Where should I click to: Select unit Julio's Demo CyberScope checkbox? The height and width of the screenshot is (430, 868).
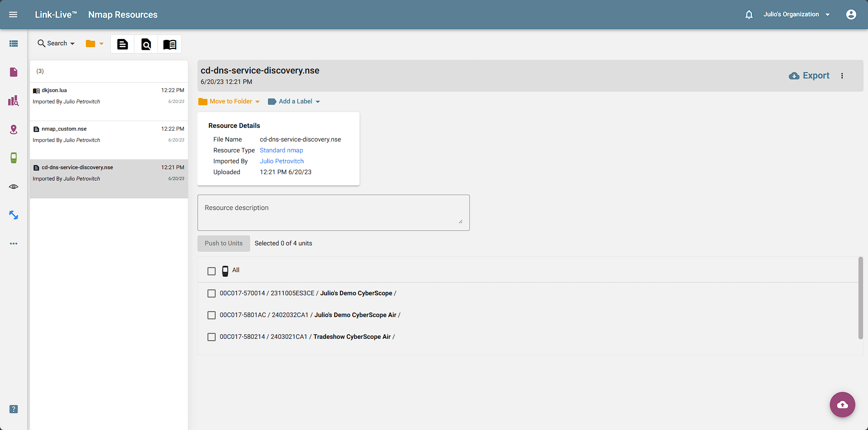coord(212,293)
